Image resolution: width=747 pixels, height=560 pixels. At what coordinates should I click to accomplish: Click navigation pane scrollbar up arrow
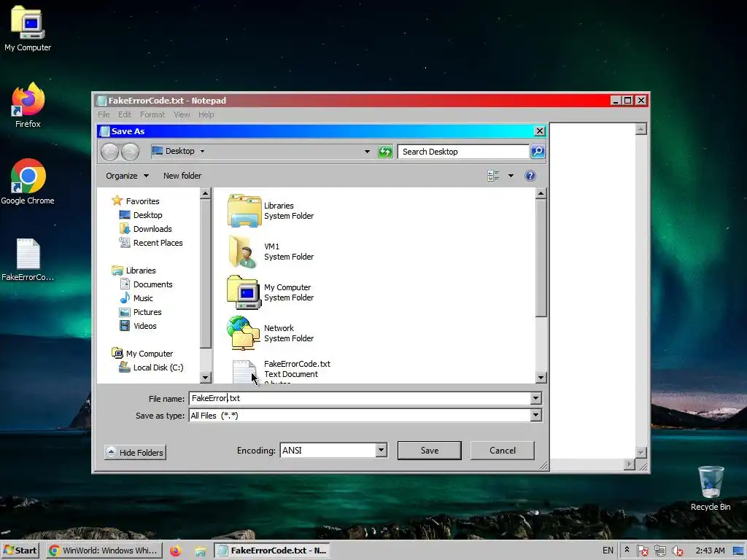205,193
